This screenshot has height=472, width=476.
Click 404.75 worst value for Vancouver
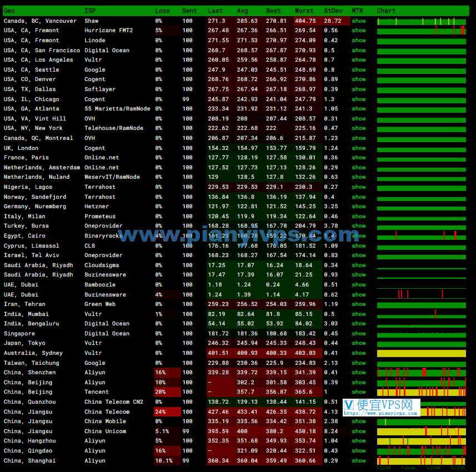pos(305,21)
